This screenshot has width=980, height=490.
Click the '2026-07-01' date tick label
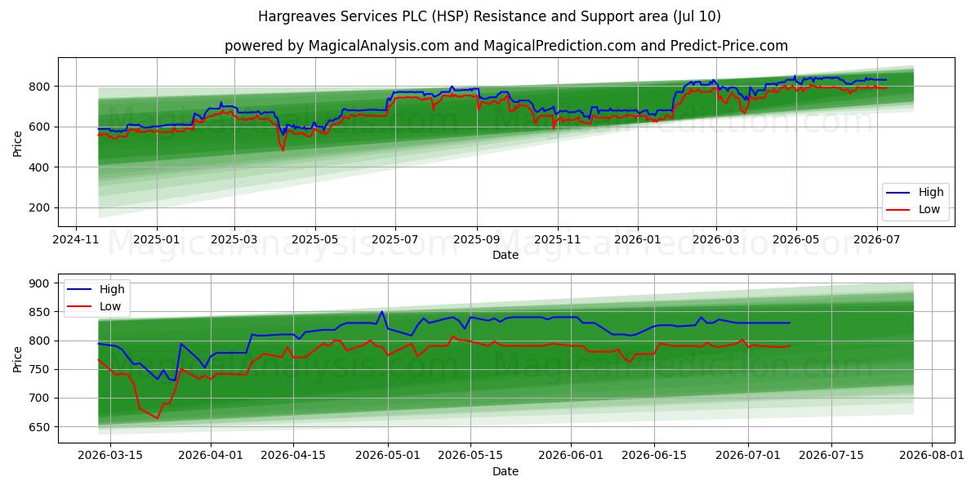[747, 456]
